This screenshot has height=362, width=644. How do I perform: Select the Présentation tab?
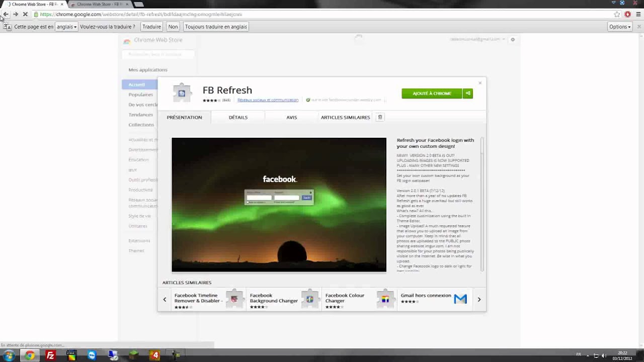tap(184, 117)
